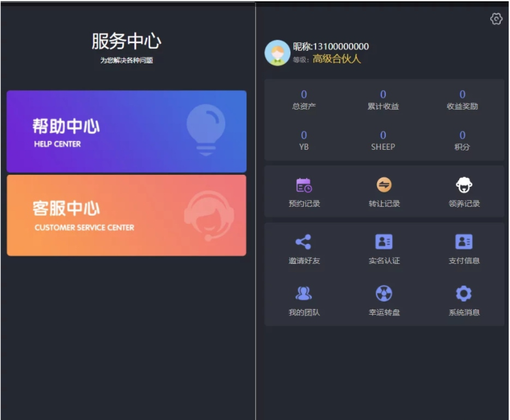Tap the 收益奖励 reward value

(462, 95)
